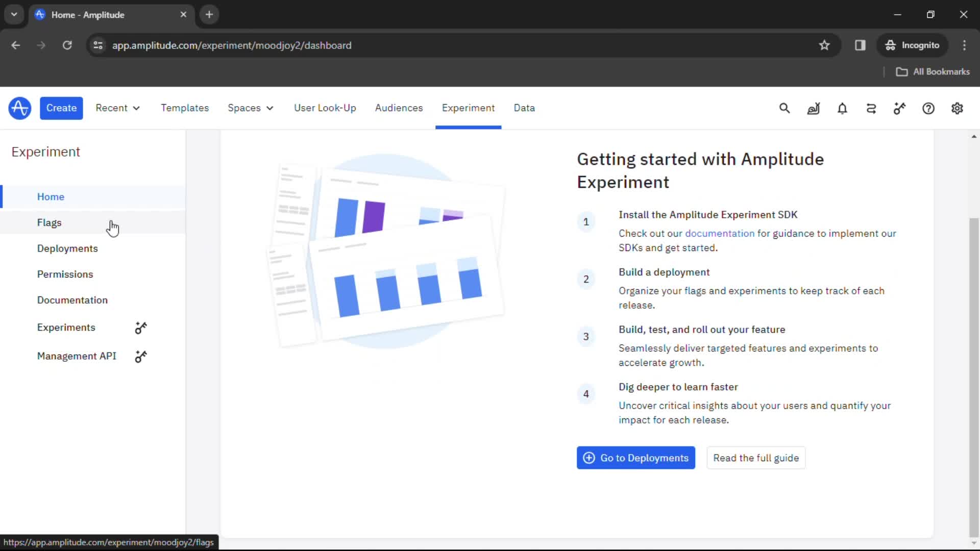Open Deployments in the sidebar

pyautogui.click(x=93, y=248)
